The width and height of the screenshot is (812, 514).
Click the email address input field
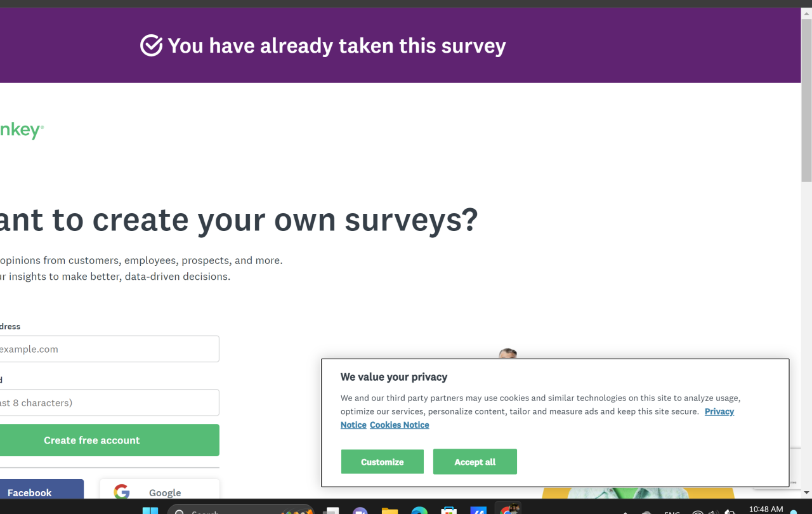click(108, 349)
